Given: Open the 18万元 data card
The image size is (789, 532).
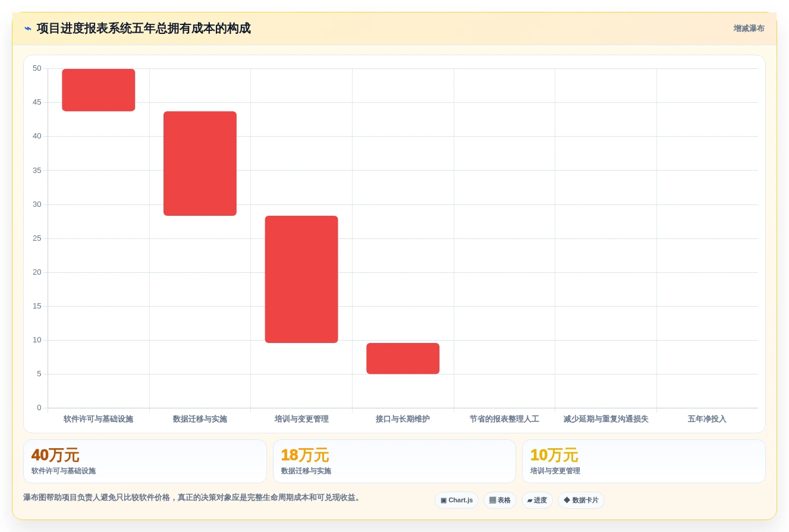Looking at the screenshot, I should [394, 461].
